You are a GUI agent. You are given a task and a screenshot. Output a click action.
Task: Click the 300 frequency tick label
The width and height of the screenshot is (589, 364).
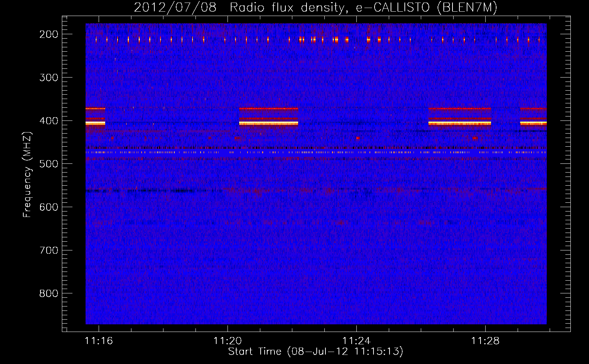pos(49,78)
